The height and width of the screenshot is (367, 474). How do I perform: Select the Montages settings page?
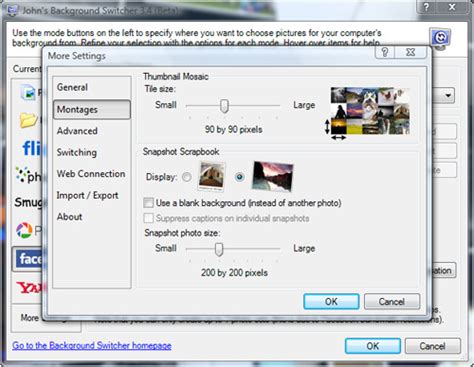click(92, 109)
